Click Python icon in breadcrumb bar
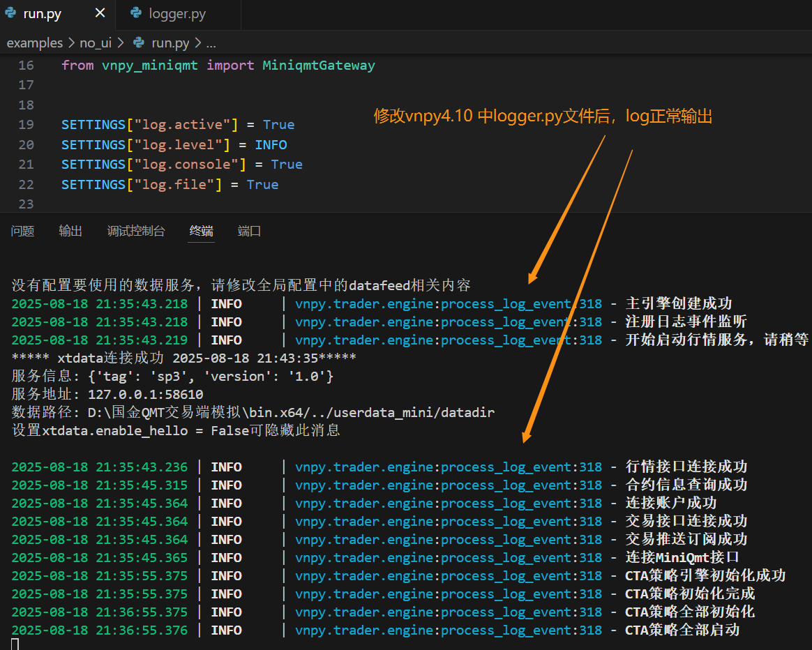 [x=139, y=43]
